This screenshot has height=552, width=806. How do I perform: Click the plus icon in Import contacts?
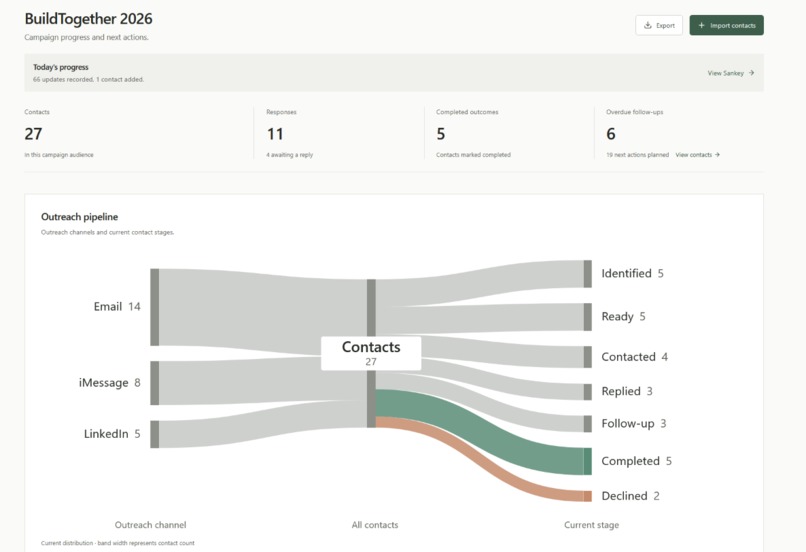[701, 25]
